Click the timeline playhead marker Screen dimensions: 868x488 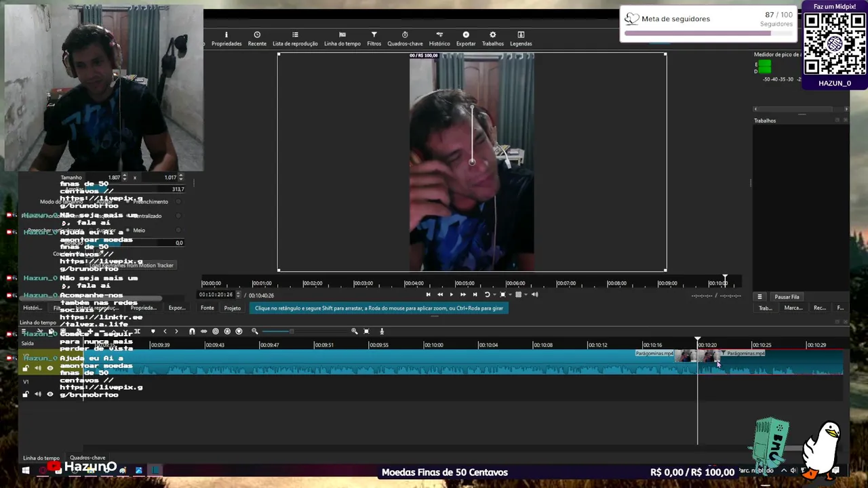(697, 340)
